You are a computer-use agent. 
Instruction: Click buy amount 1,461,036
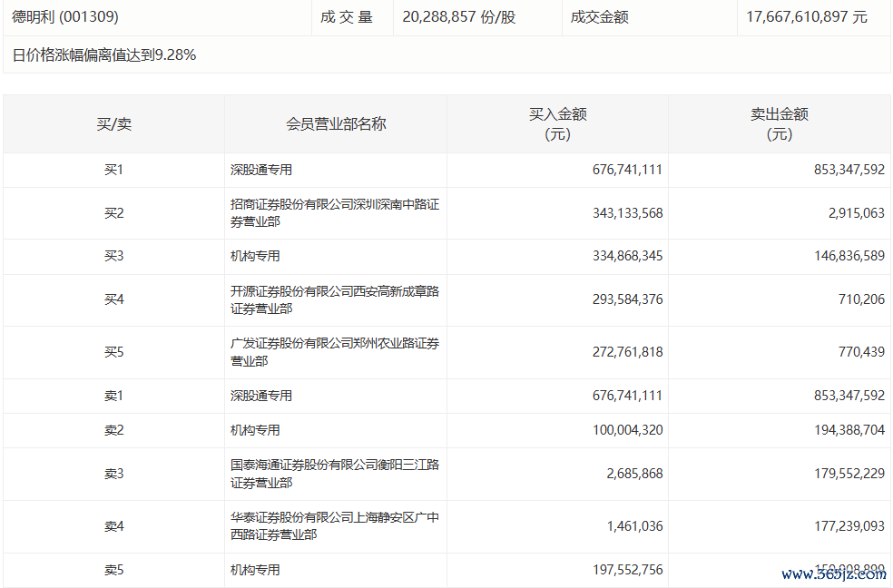coord(634,526)
